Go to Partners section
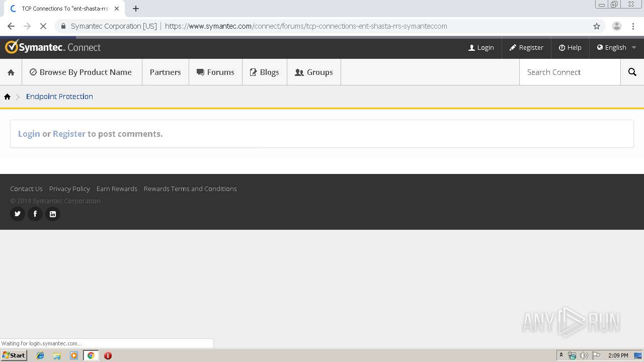 [x=165, y=72]
